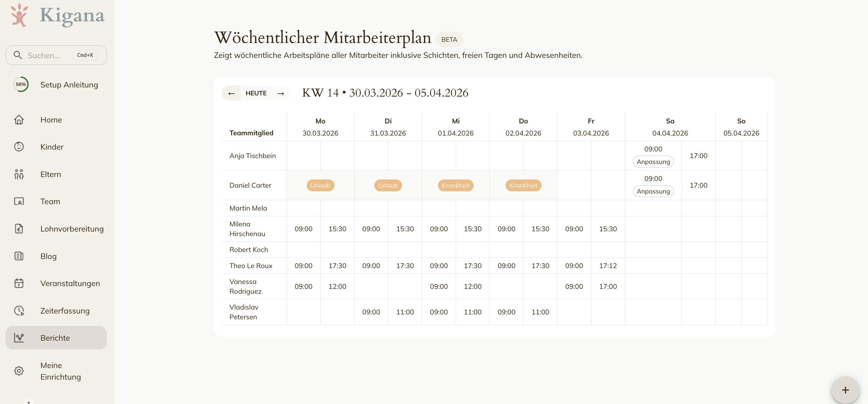
Task: Click Vanessa Rodriguez's Monday 12:00 end time
Action: (337, 286)
